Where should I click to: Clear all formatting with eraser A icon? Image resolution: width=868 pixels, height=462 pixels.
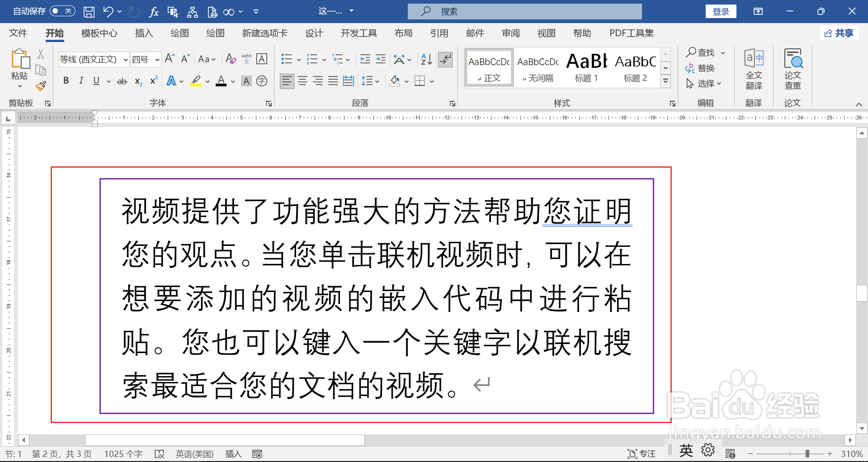[x=231, y=59]
